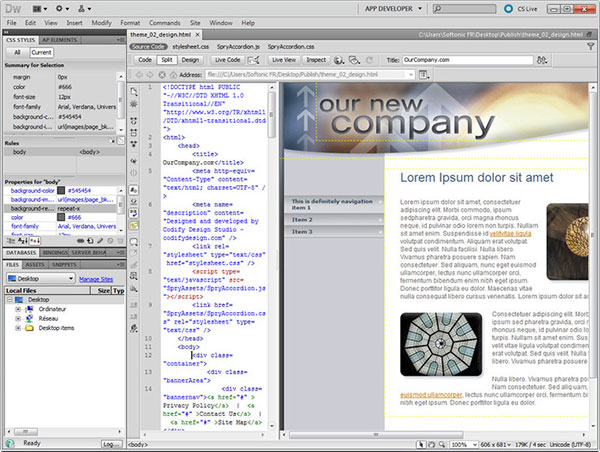The image size is (600, 452).
Task: Open the Commands menu
Action: (x=163, y=21)
